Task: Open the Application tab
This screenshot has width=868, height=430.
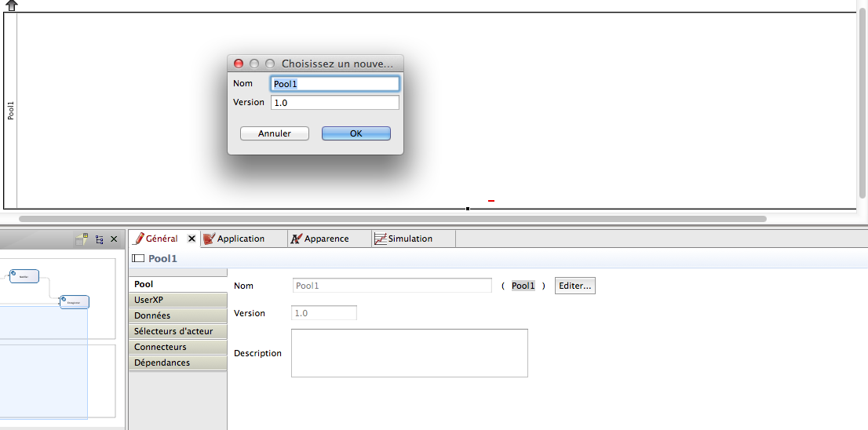Action: point(240,239)
